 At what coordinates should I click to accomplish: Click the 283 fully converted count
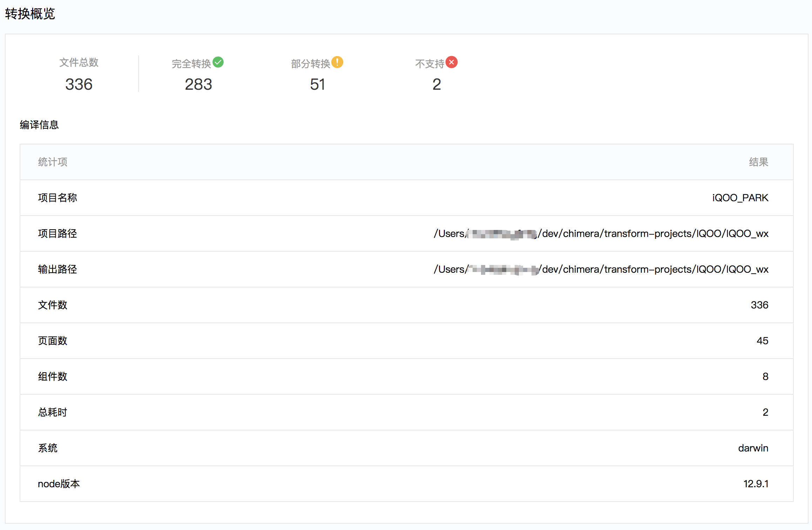198,84
